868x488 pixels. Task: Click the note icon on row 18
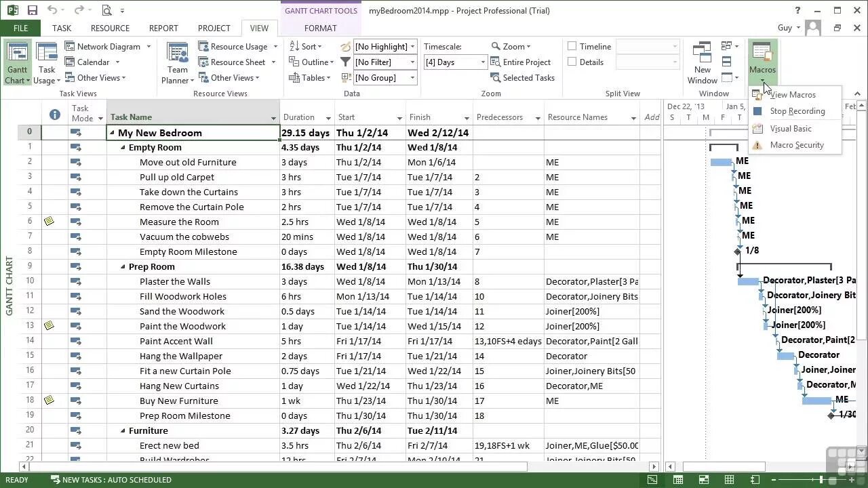tap(49, 400)
